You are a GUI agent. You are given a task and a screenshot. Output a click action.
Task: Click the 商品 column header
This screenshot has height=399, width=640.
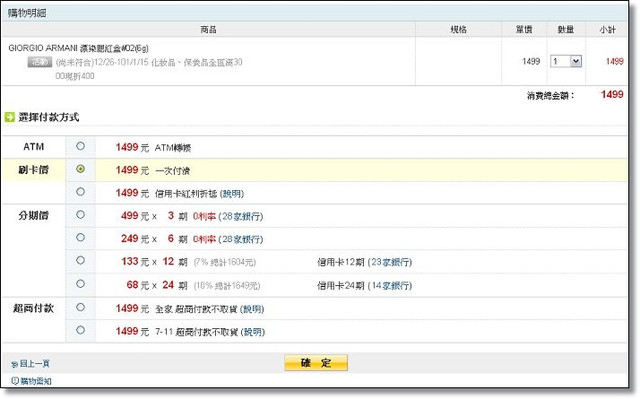209,29
